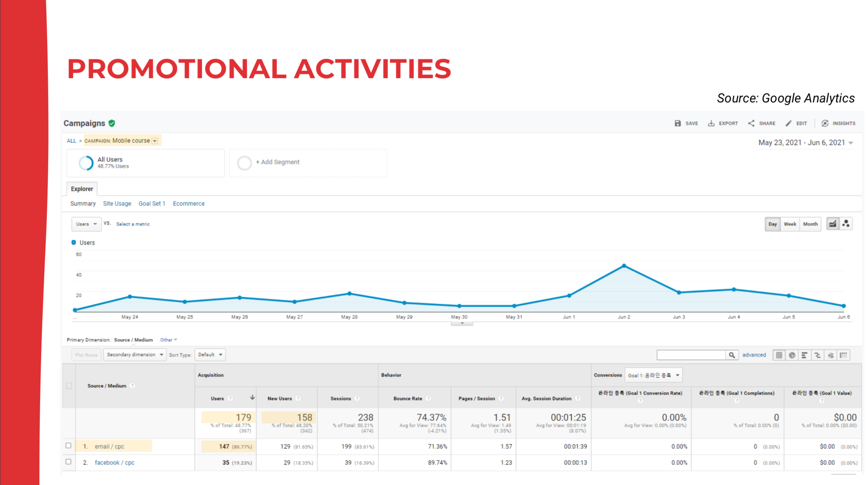868x485 pixels.
Task: Open the Goal 1 conversions dropdown
Action: pos(653,375)
